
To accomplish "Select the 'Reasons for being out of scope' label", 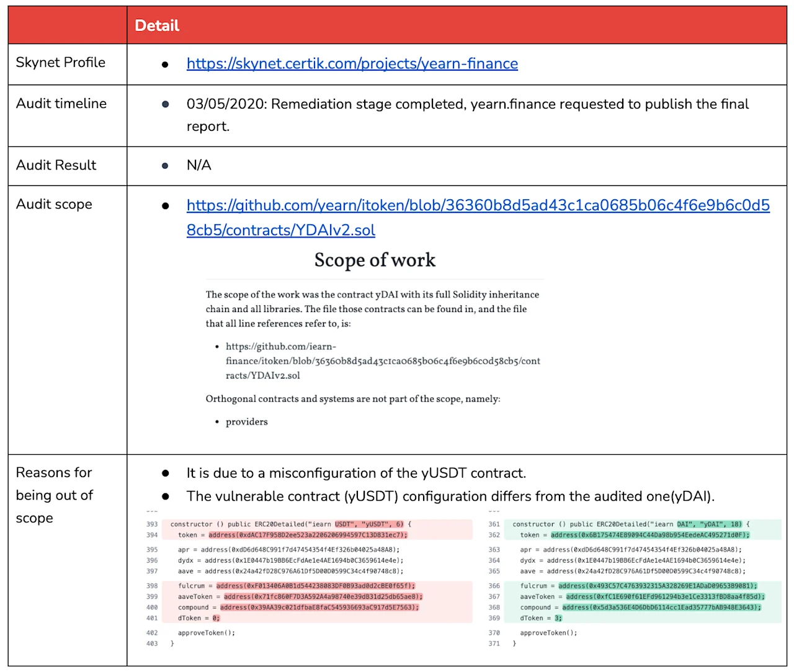I will pyautogui.click(x=54, y=495).
